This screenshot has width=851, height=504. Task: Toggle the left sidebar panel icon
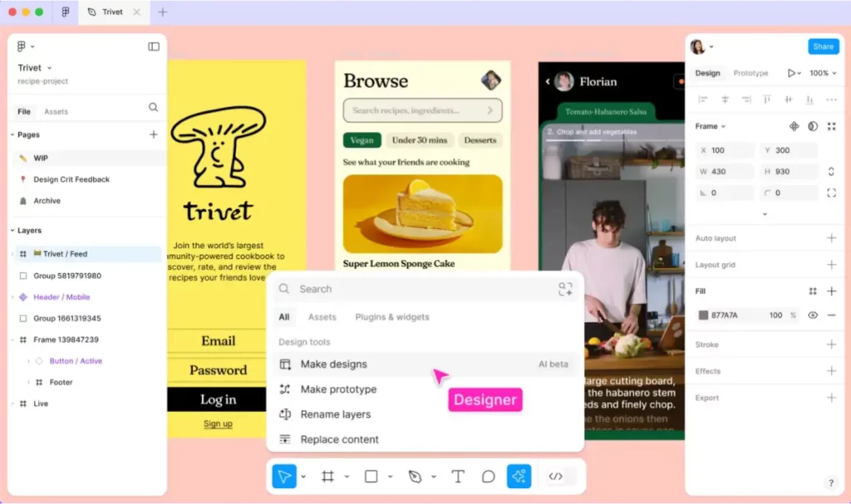pyautogui.click(x=154, y=46)
